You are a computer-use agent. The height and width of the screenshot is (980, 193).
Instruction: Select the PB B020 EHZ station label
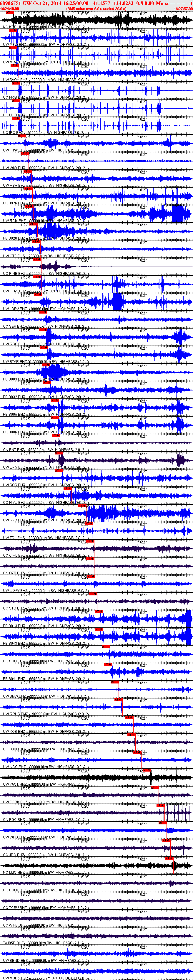tap(44, 238)
